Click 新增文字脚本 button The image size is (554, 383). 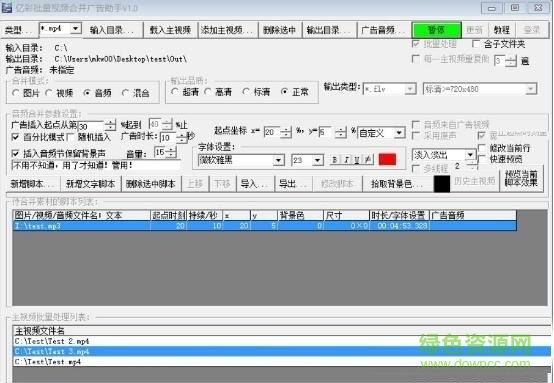tap(90, 184)
